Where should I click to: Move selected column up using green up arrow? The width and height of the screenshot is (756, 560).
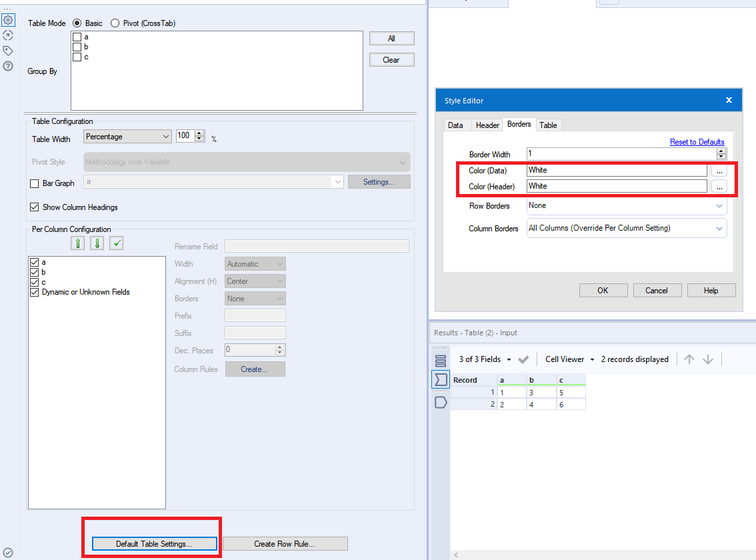tap(77, 243)
